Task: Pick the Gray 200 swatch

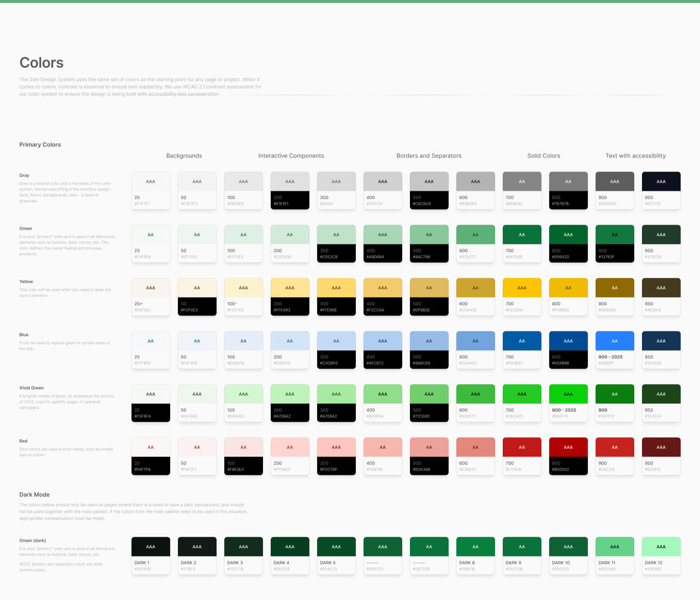Action: (290, 190)
